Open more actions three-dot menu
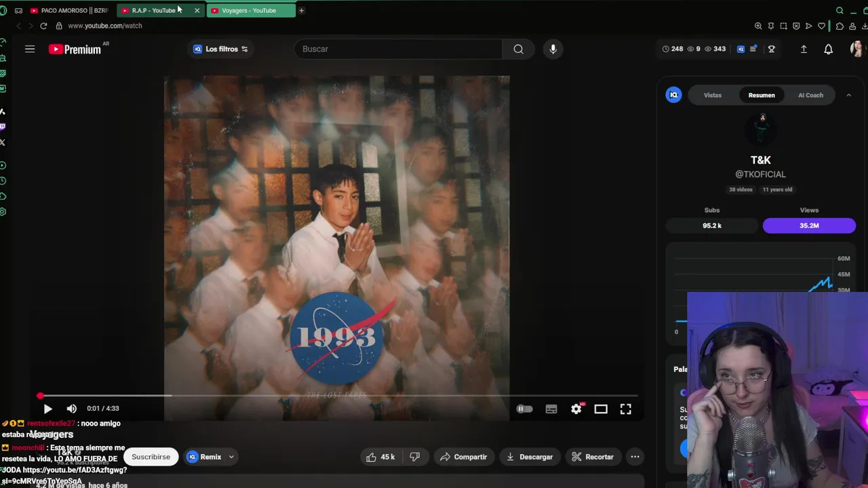868x488 pixels. coord(635,457)
